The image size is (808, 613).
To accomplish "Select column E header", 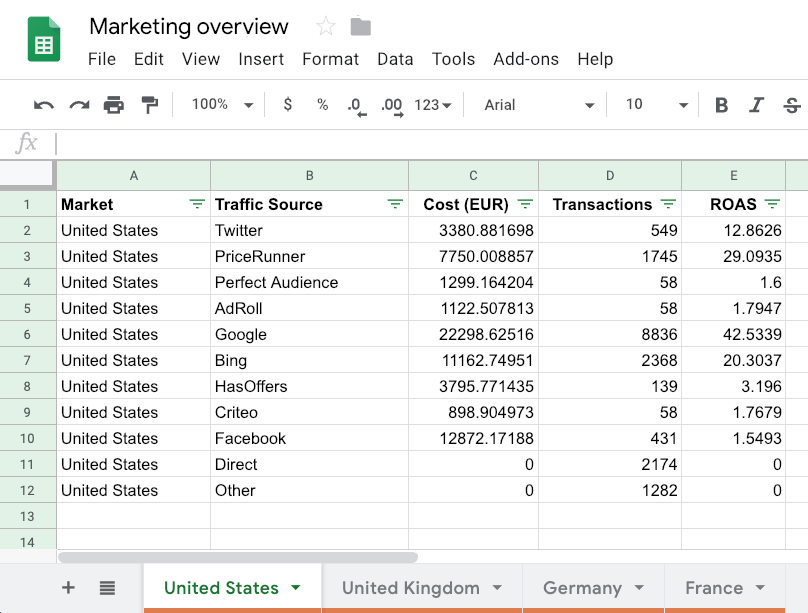I will tap(733, 176).
